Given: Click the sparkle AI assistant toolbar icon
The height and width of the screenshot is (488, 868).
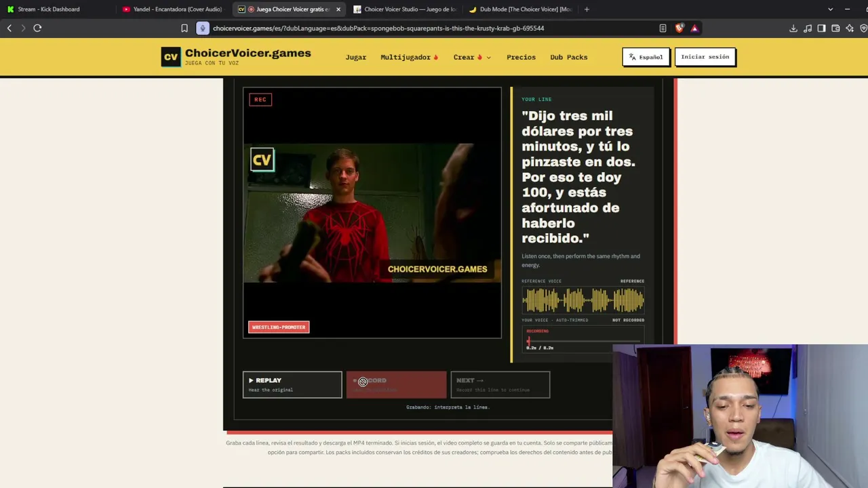Looking at the screenshot, I should 850,28.
